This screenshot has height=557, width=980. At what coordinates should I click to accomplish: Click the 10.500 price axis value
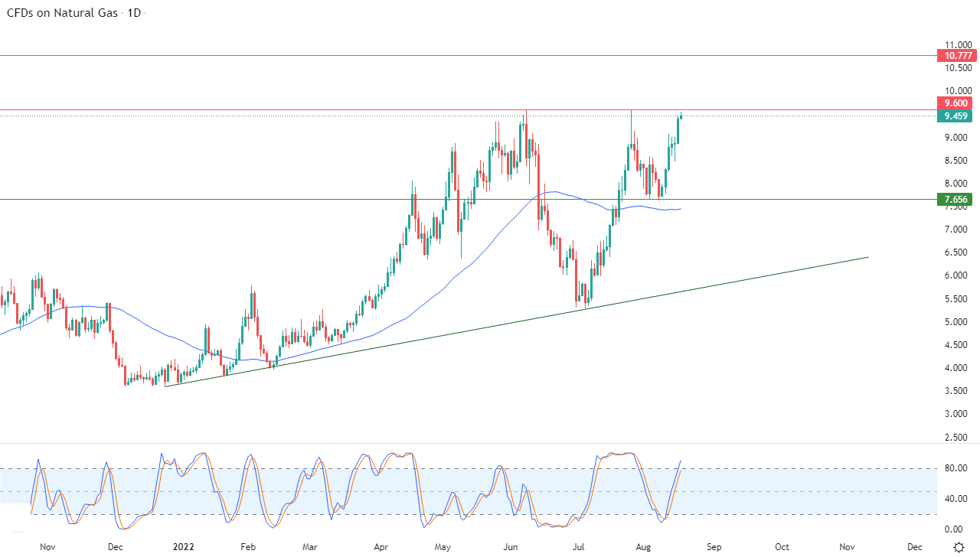tap(958, 68)
